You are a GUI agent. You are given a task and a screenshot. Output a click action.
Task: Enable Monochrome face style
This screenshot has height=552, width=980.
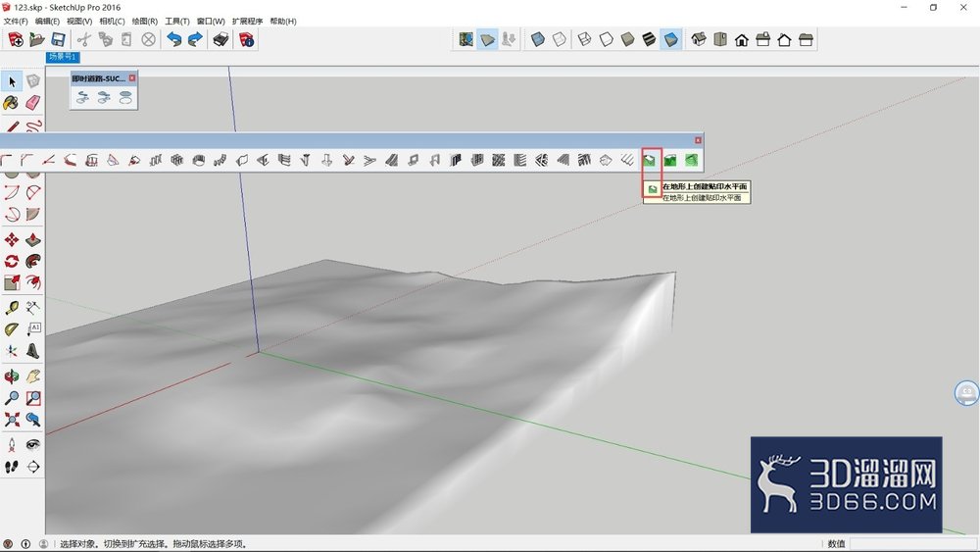670,40
